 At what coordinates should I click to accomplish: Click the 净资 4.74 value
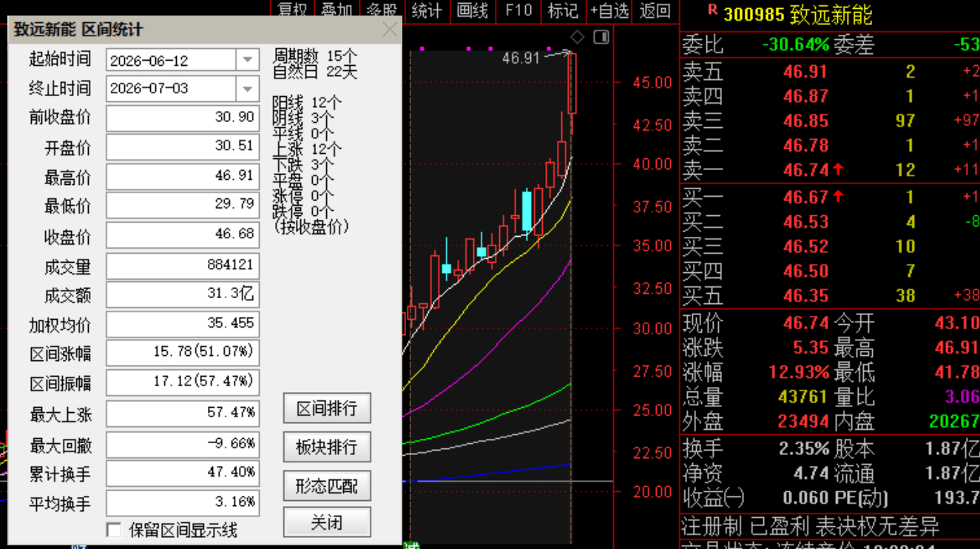811,473
